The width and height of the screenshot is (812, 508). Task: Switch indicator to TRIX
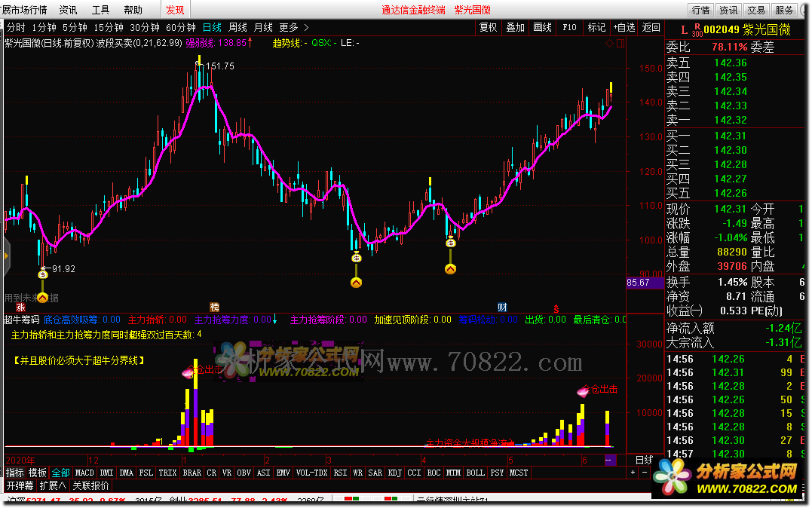[168, 473]
